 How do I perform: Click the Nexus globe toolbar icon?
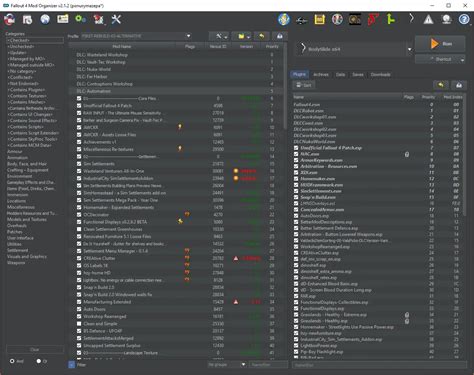45,19
